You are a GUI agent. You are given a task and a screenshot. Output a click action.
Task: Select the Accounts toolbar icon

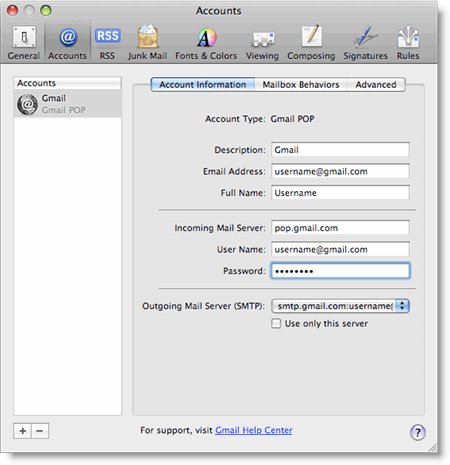(67, 43)
